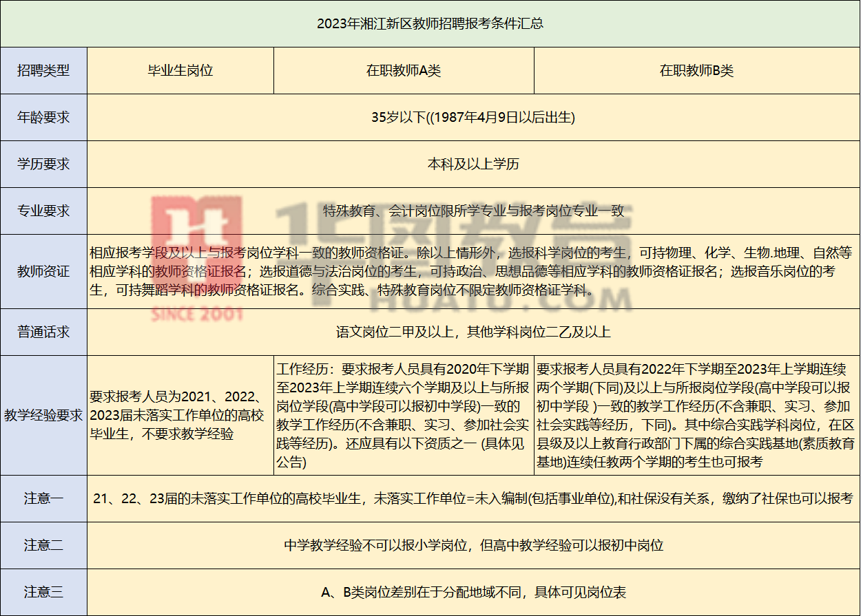Select the 注意一 row label

[x=43, y=498]
